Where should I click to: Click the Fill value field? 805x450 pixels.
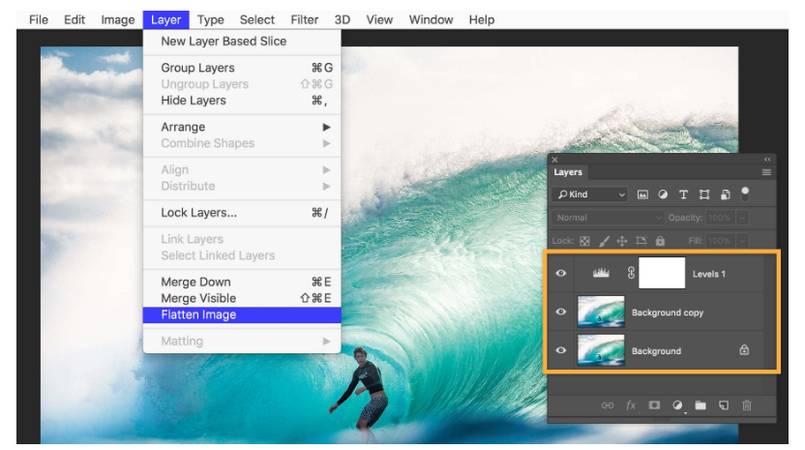[720, 241]
